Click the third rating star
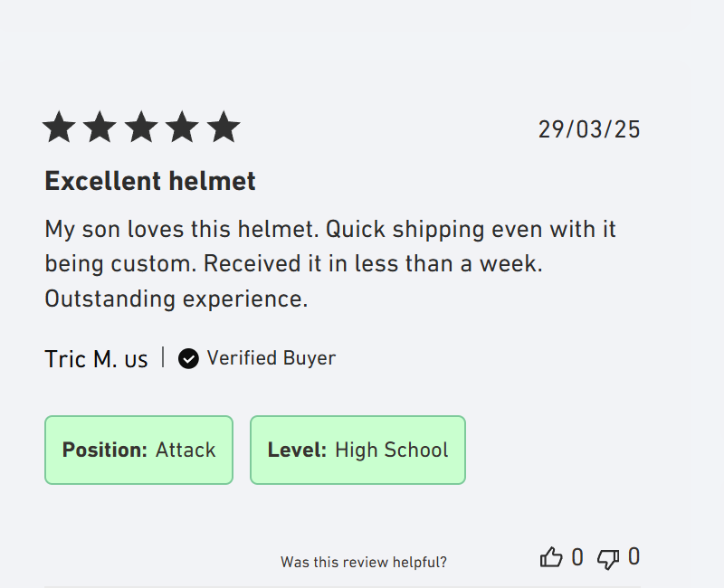The width and height of the screenshot is (724, 588). [x=141, y=128]
